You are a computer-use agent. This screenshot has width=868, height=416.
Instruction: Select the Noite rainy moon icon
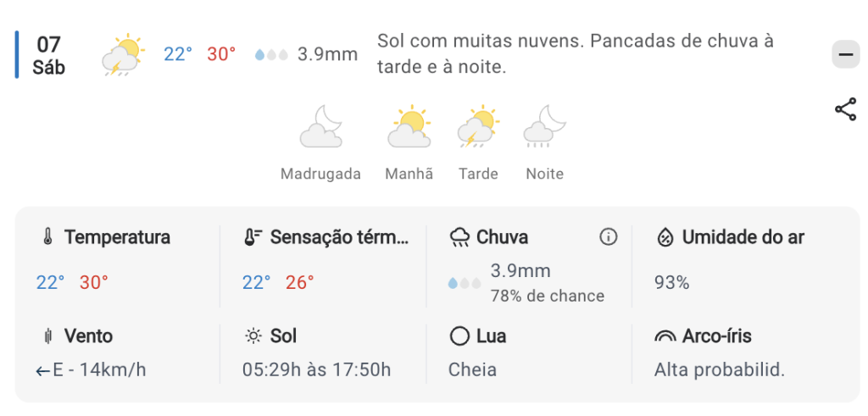tap(544, 128)
